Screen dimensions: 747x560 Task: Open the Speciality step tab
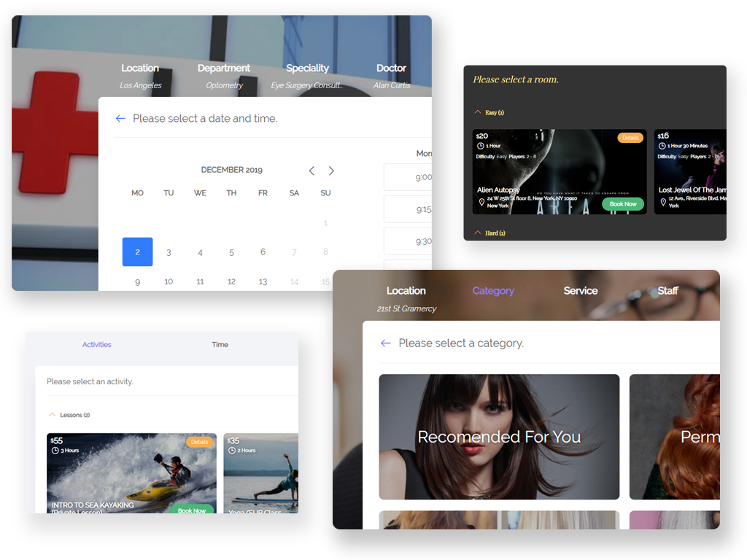point(307,68)
